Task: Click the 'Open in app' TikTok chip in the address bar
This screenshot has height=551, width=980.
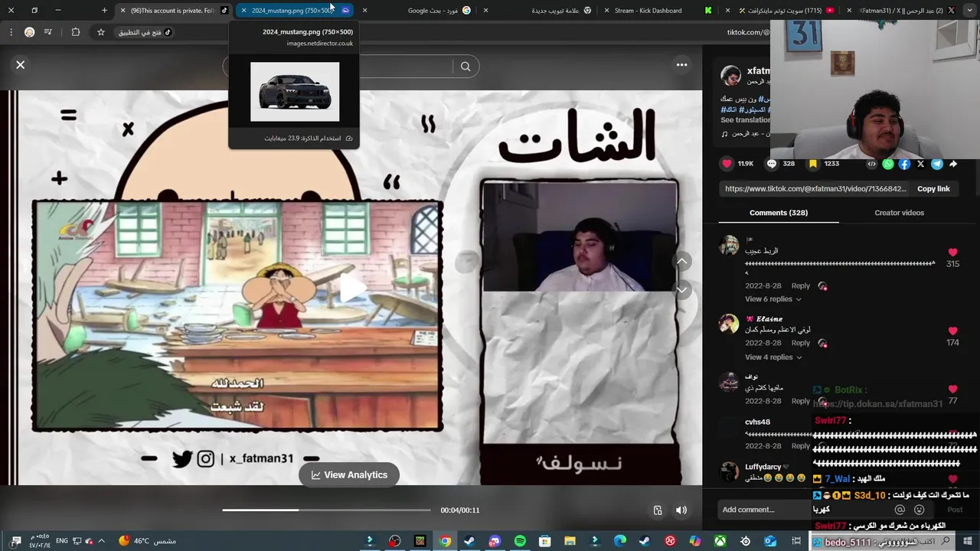Action: tap(145, 32)
